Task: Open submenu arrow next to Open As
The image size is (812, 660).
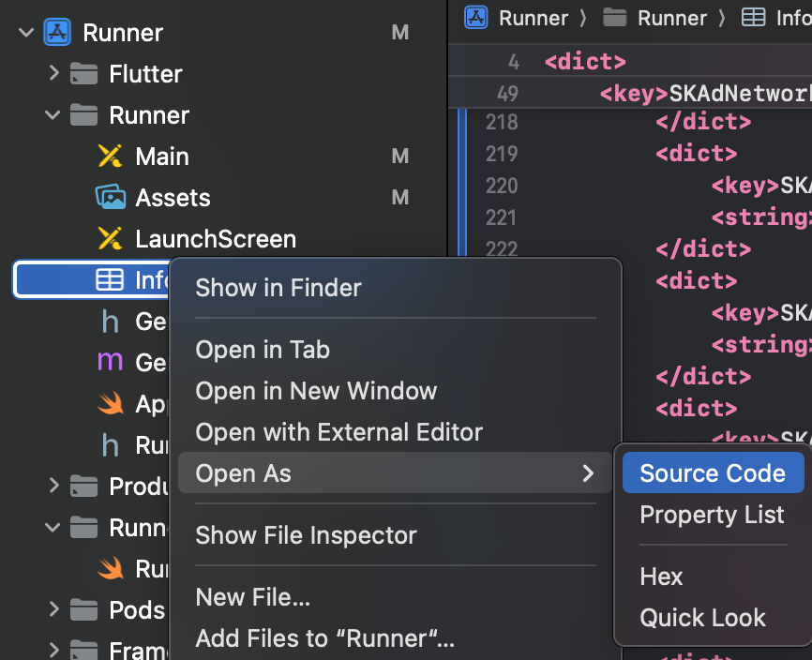Action: (x=588, y=473)
